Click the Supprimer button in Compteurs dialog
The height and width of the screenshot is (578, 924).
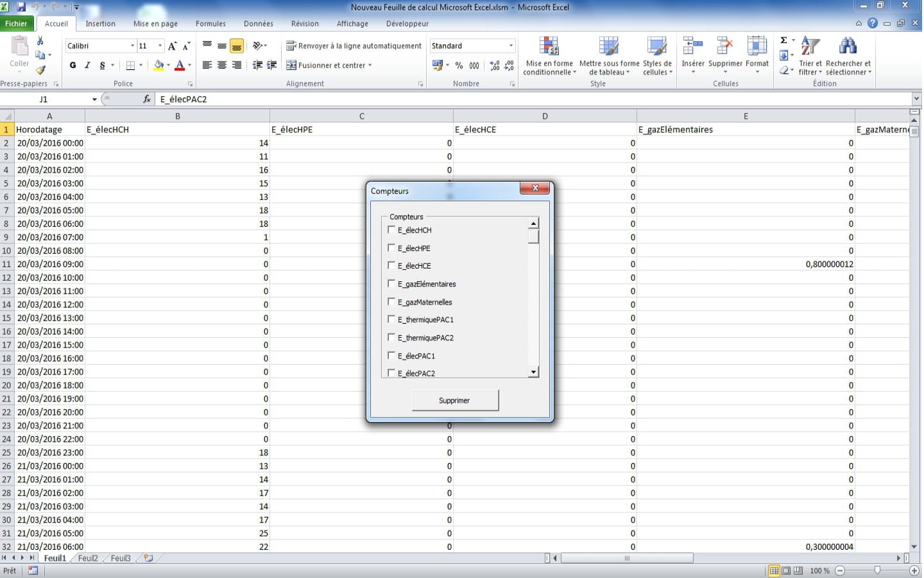tap(455, 400)
